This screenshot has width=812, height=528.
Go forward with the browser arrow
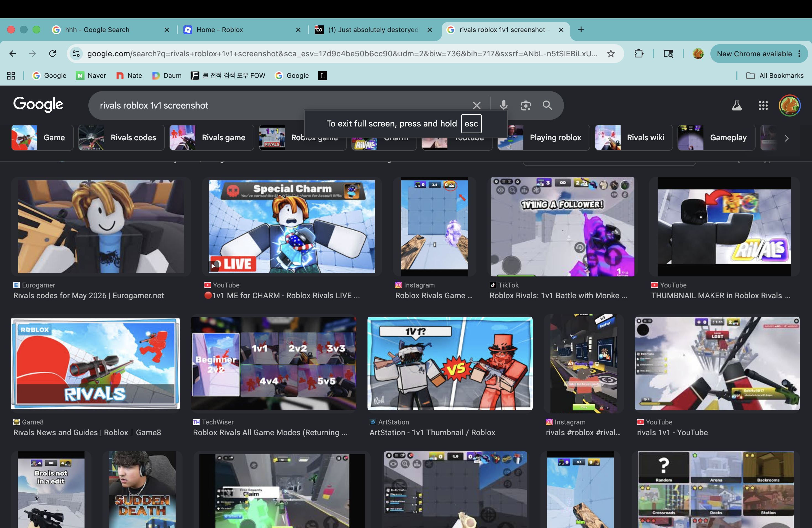(32, 54)
